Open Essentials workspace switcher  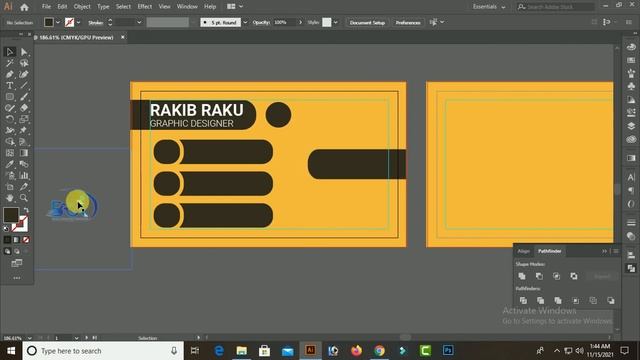489,7
